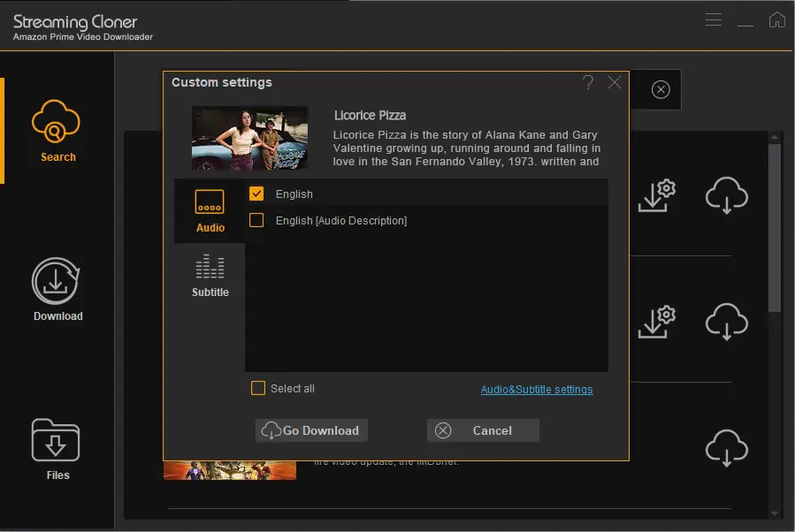
Task: Cancel the Custom settings dialog
Action: click(x=483, y=430)
